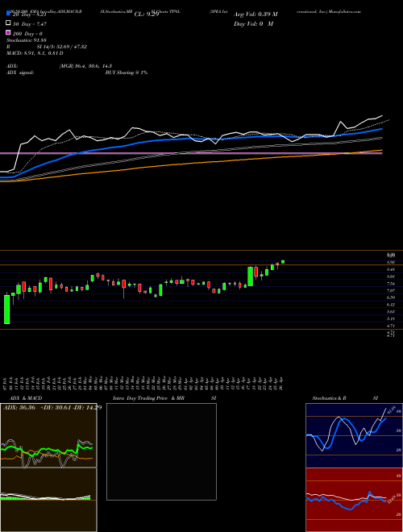The width and height of the screenshot is (403, 532).
Task: Click the last green candlestick on the chart
Action: [283, 262]
